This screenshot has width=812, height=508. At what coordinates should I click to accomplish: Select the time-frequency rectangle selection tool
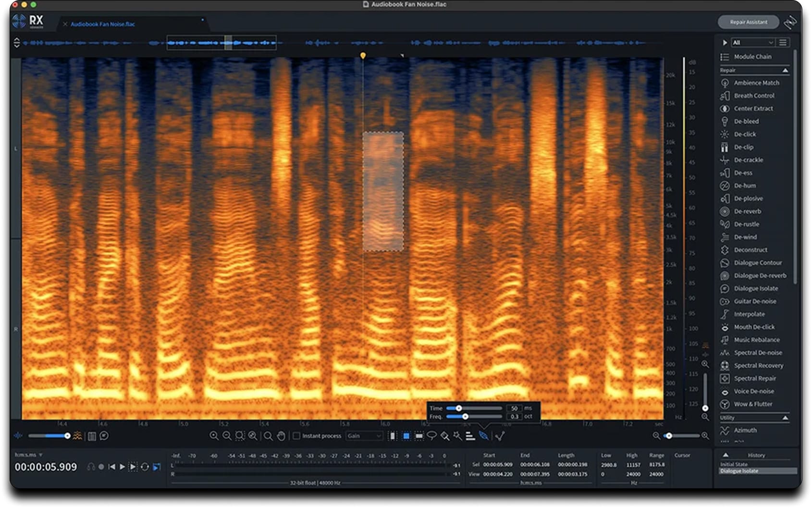tap(407, 436)
